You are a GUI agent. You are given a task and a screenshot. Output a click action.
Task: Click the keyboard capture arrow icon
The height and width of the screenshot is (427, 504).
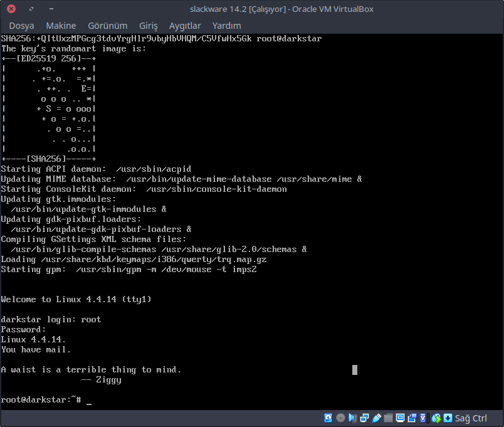(x=448, y=418)
